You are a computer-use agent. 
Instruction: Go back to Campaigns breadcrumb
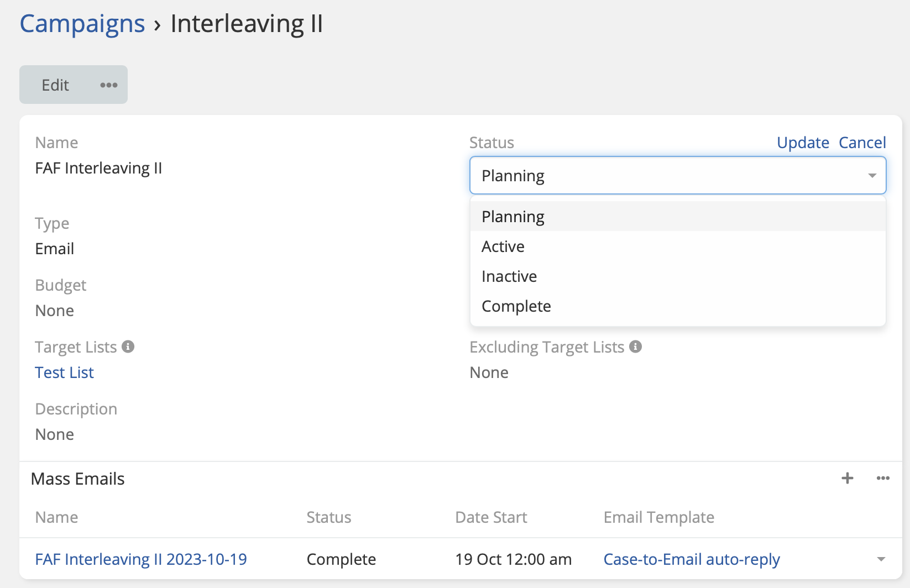click(82, 24)
